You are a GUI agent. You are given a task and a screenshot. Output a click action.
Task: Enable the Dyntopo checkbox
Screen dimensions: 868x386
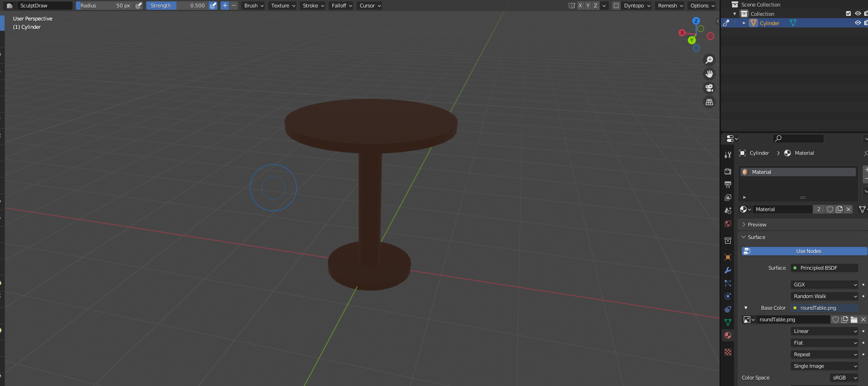tap(616, 6)
